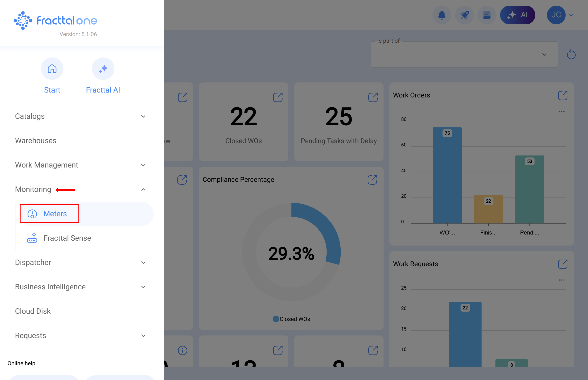Select Warehouses in the sidebar
588x380 pixels.
[36, 141]
